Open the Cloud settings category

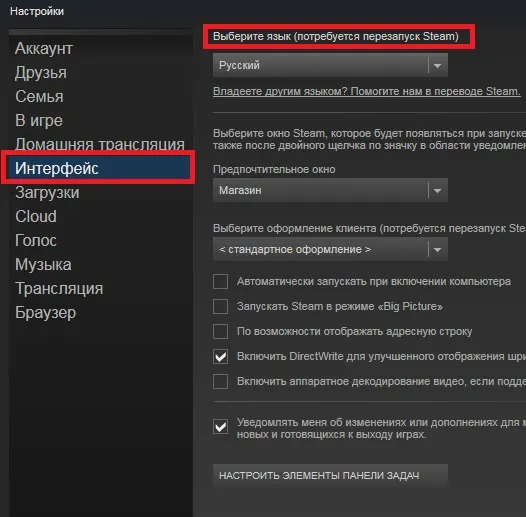(36, 216)
